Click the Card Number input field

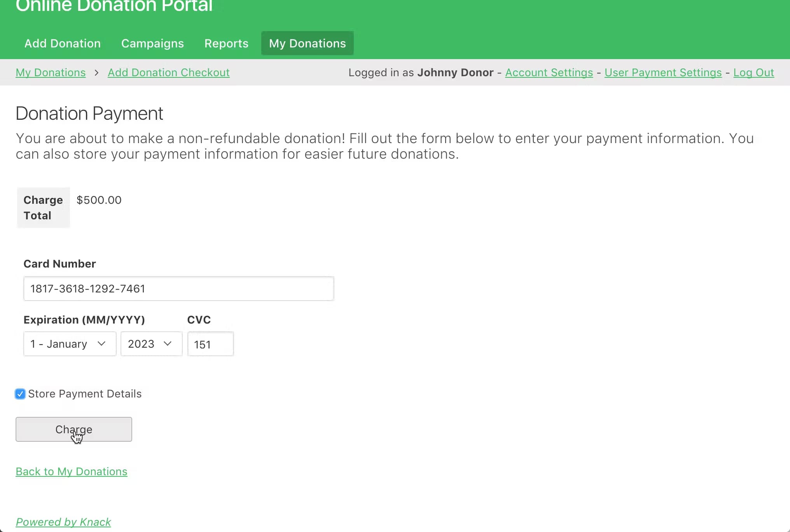point(178,289)
